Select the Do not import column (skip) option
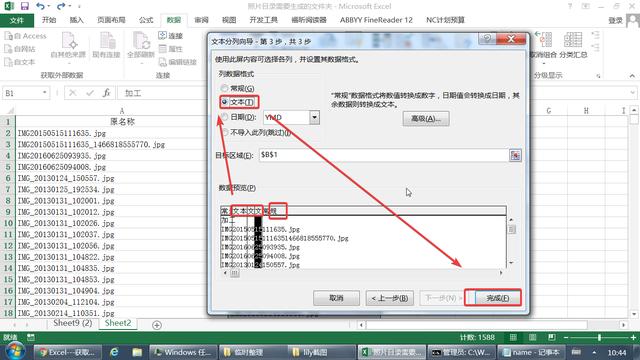This screenshot has height=360, width=640. pos(256,132)
